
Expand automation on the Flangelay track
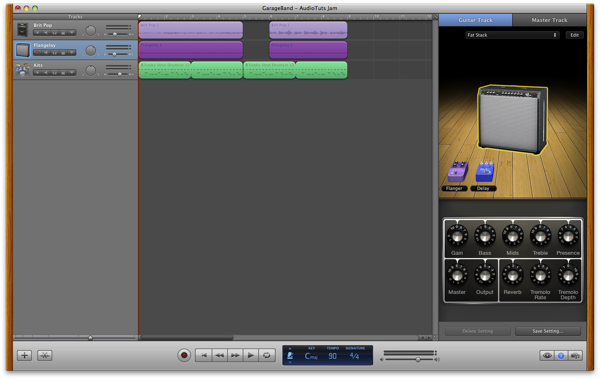pos(72,53)
